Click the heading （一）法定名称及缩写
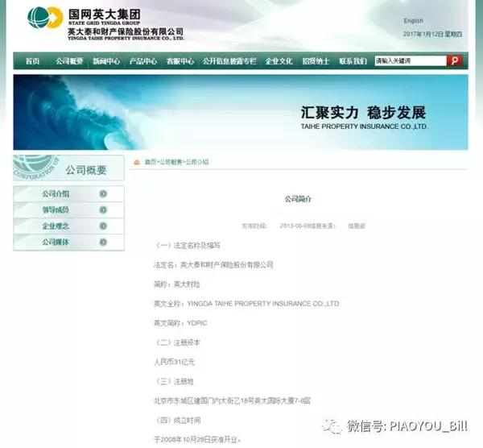This screenshot has height=448, width=483. pos(187,246)
